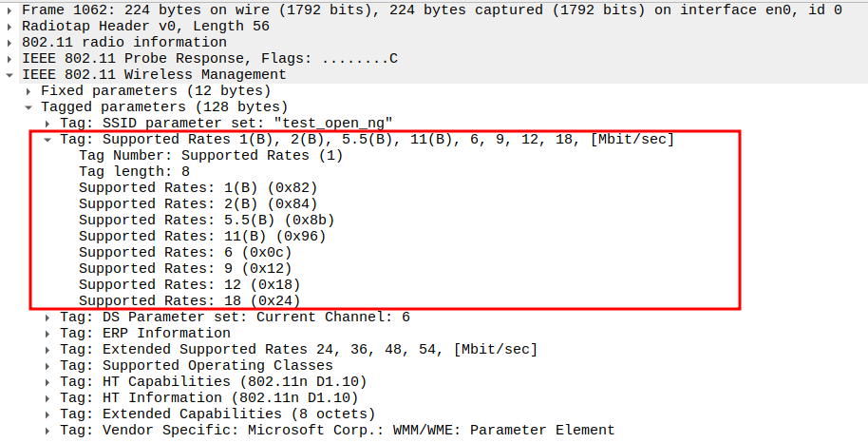Expand Extended Supported Rates tag
This screenshot has height=443, width=868.
pyautogui.click(x=48, y=350)
